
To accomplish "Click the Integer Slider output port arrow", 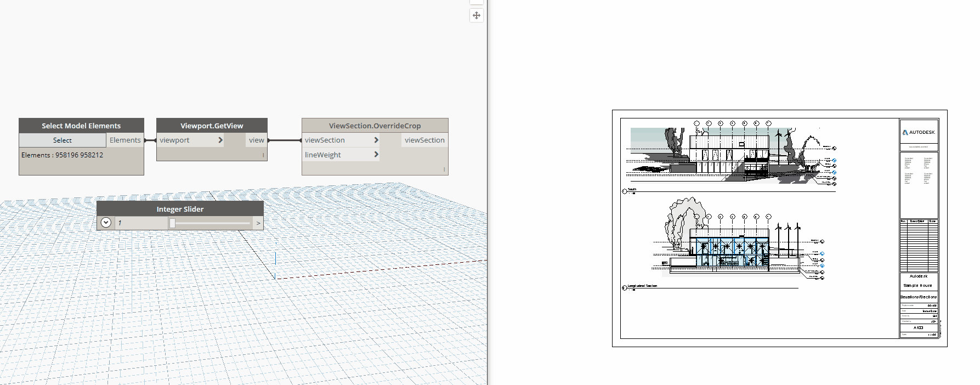I will point(258,223).
